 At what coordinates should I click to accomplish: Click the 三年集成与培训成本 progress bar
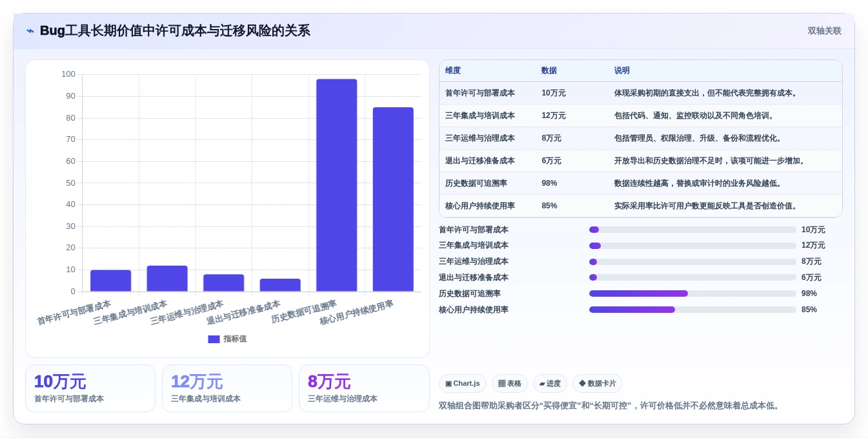[692, 246]
